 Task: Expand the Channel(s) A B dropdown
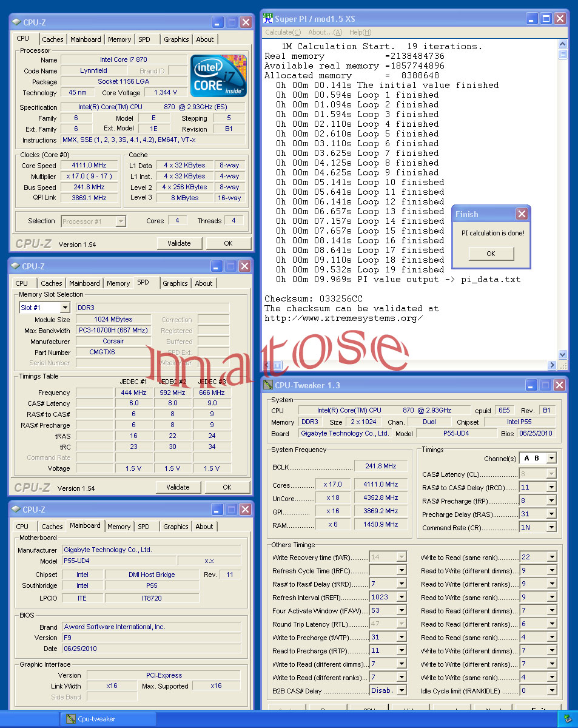(551, 458)
